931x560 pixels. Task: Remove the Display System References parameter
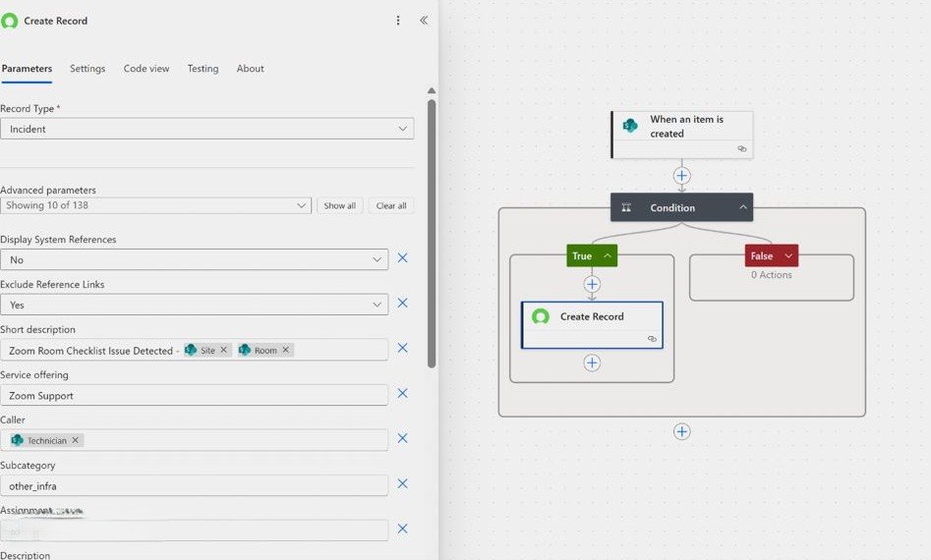point(402,258)
